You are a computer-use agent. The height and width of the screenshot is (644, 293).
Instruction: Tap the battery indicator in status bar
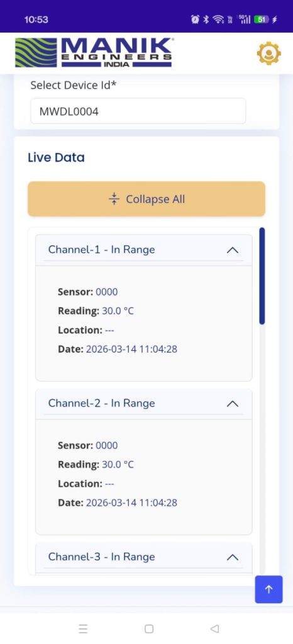pos(262,19)
